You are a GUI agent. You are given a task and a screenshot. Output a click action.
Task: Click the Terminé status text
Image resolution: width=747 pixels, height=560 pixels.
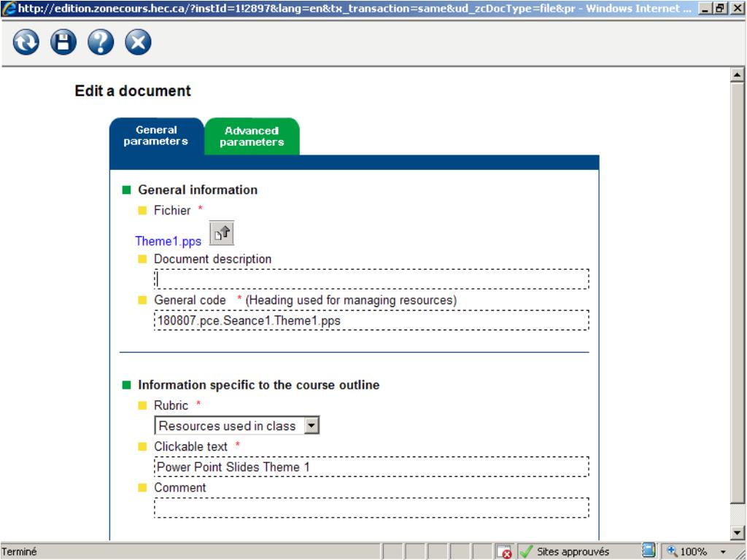point(19,551)
